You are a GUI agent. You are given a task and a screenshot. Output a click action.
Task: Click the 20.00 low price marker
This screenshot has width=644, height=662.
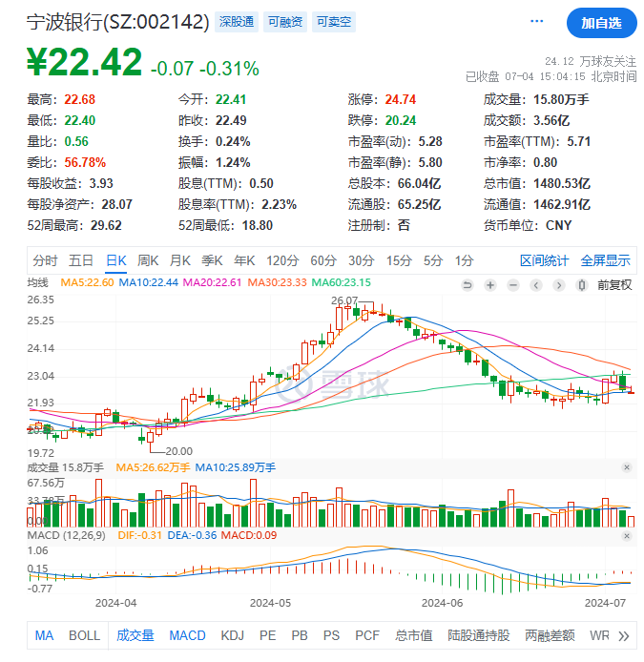pos(179,451)
